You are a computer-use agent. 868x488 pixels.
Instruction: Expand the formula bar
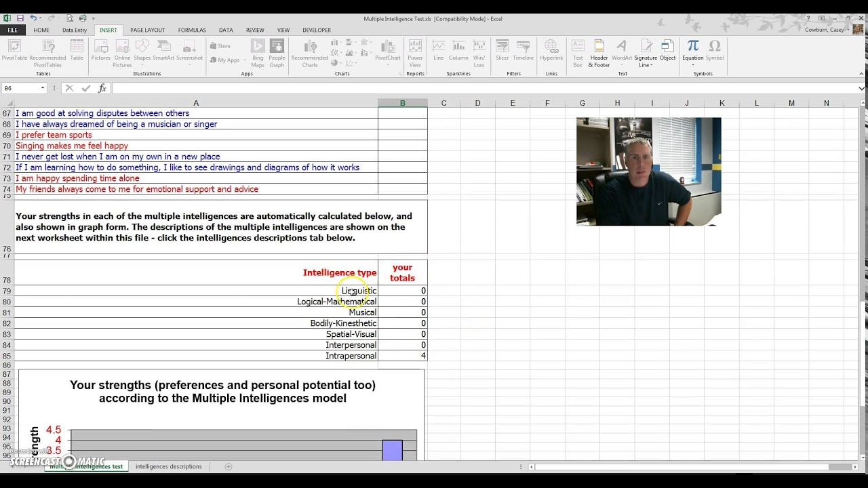tap(862, 88)
